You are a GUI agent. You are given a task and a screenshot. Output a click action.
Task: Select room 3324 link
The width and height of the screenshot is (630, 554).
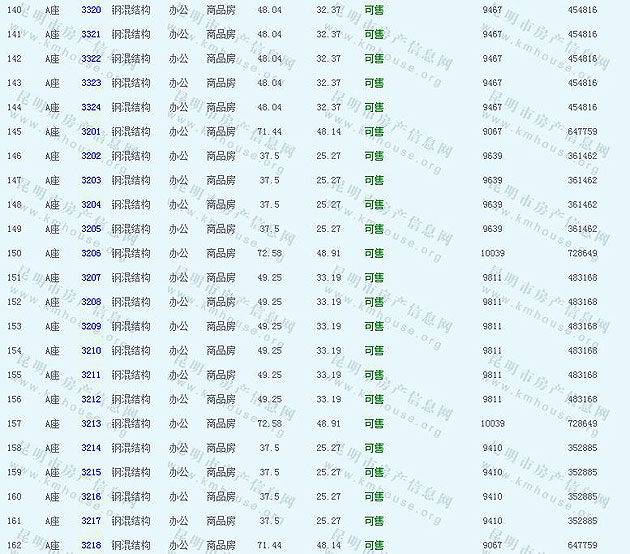pyautogui.click(x=91, y=107)
